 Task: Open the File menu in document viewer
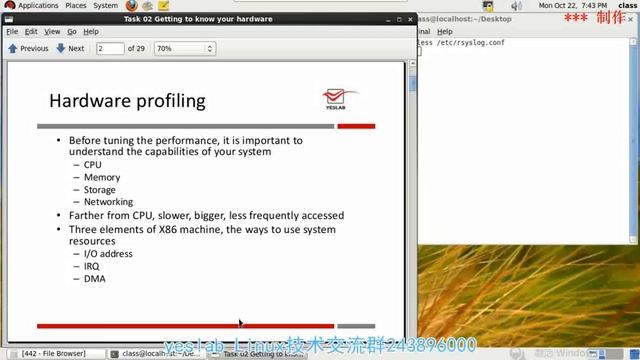coord(12,32)
